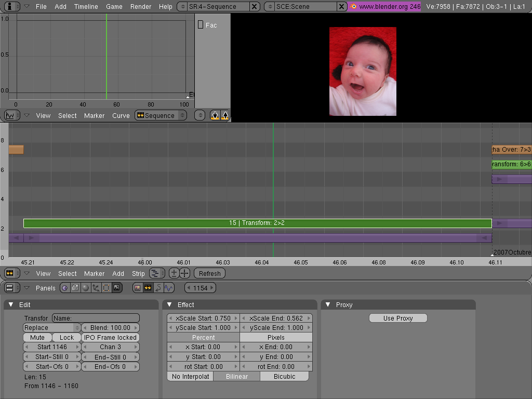Viewport: 532px width, 399px height.
Task: Click the Blend 100.00 slider field
Action: [110, 328]
